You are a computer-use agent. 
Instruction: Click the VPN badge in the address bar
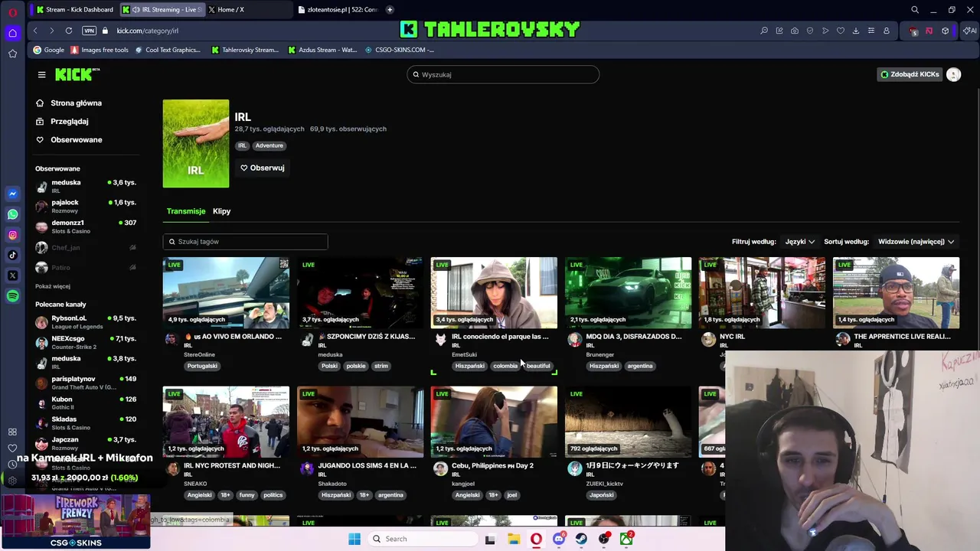coord(89,31)
